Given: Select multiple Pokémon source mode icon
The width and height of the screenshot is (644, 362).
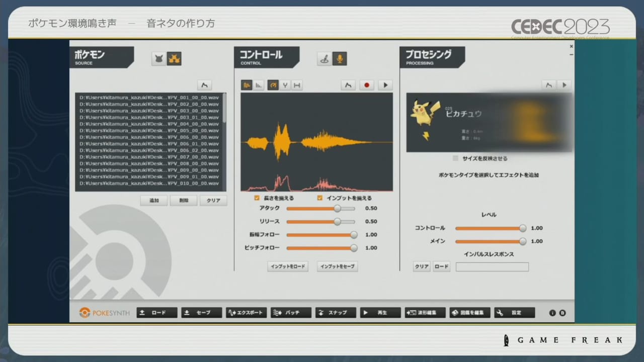Looking at the screenshot, I should (x=174, y=59).
